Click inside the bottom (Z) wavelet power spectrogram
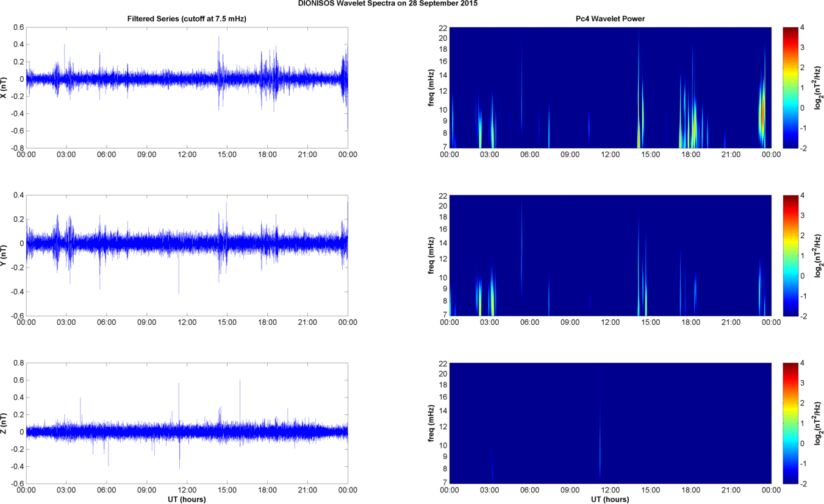 click(x=611, y=423)
